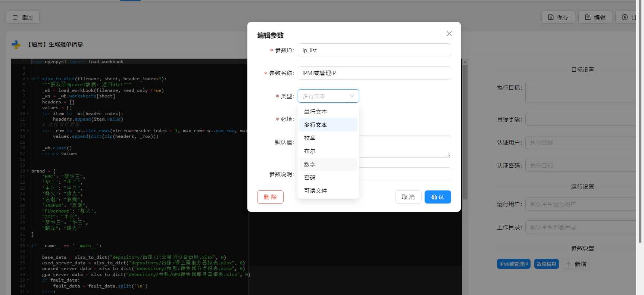
Task: Pick 数字 from the type list
Action: (x=328, y=164)
